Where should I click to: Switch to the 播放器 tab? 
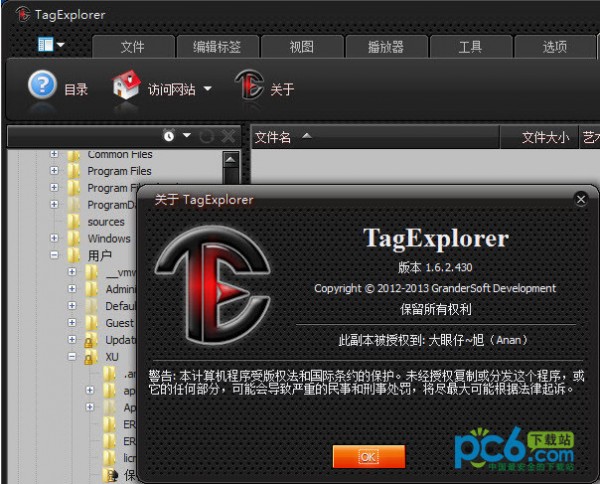[386, 47]
